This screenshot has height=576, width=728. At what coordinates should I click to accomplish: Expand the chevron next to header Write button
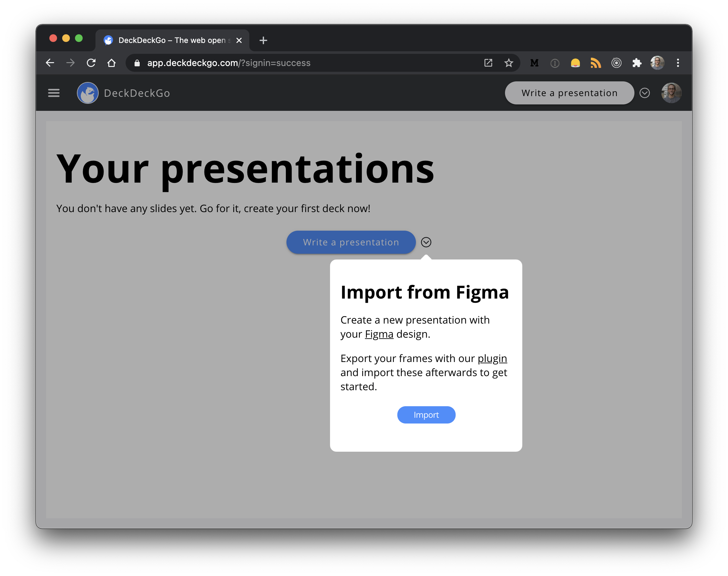click(x=644, y=93)
